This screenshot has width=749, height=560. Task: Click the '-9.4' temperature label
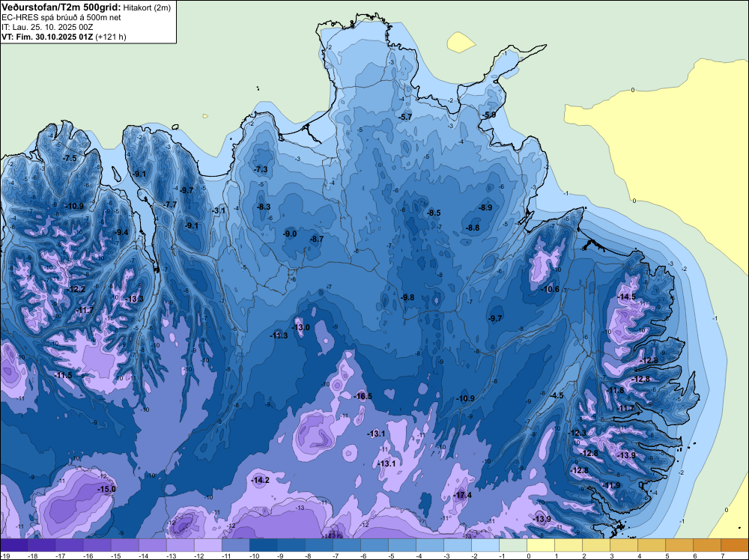point(121,232)
